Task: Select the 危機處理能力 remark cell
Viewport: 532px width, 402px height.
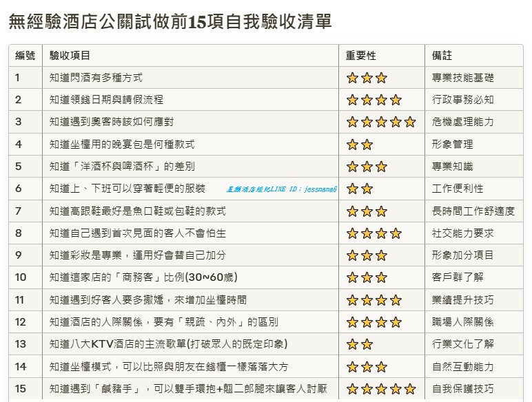Action: pyautogui.click(x=462, y=122)
